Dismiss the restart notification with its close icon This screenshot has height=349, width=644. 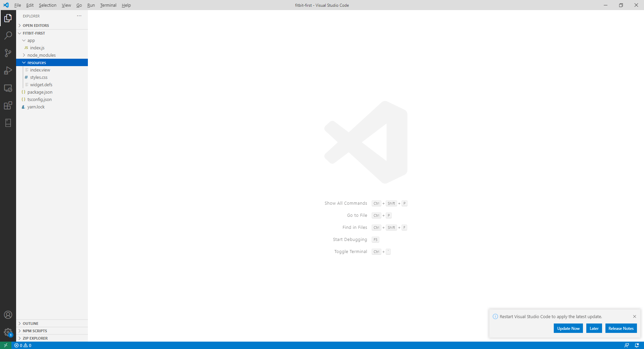tap(635, 316)
